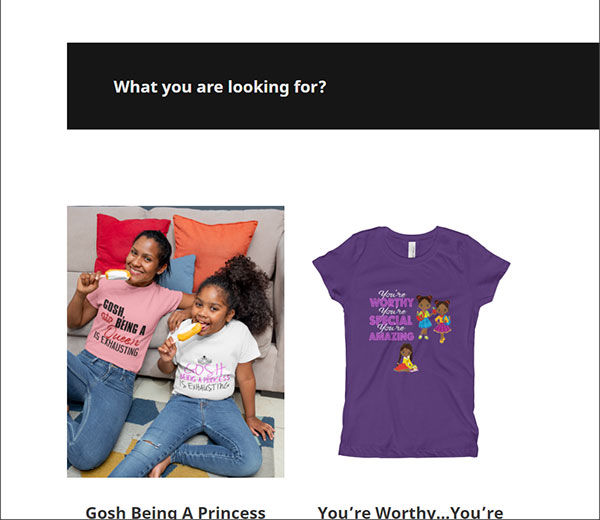Click the mother and daughter product photo

pyautogui.click(x=176, y=342)
